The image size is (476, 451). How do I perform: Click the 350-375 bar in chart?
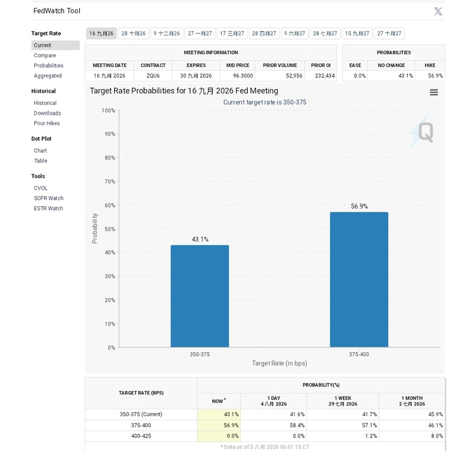point(200,296)
